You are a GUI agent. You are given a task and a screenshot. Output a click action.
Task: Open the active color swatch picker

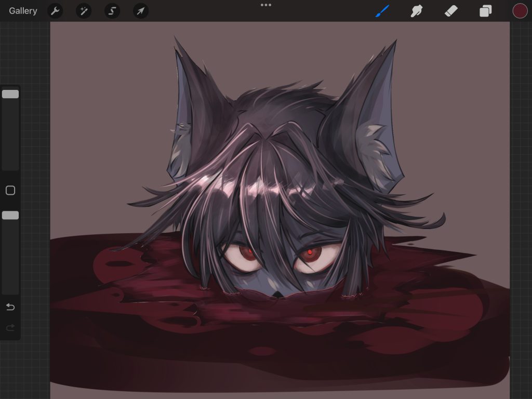[x=520, y=11]
